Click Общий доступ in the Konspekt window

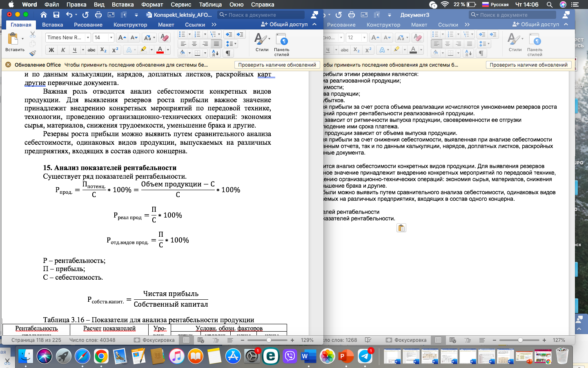click(285, 25)
